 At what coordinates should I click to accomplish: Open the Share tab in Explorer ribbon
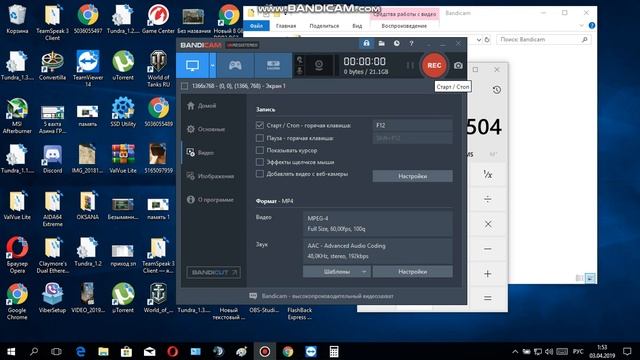(x=324, y=26)
